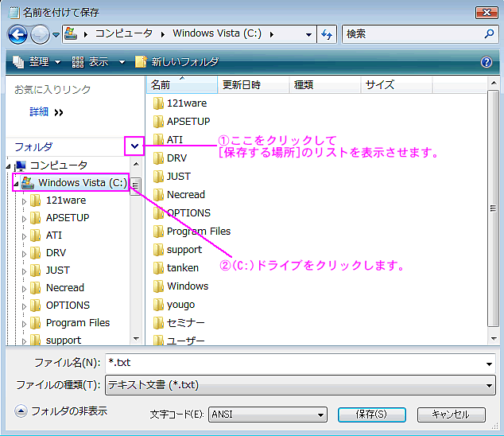The image size is (504, 436).
Task: Click the 検索 search field
Action: 420,33
